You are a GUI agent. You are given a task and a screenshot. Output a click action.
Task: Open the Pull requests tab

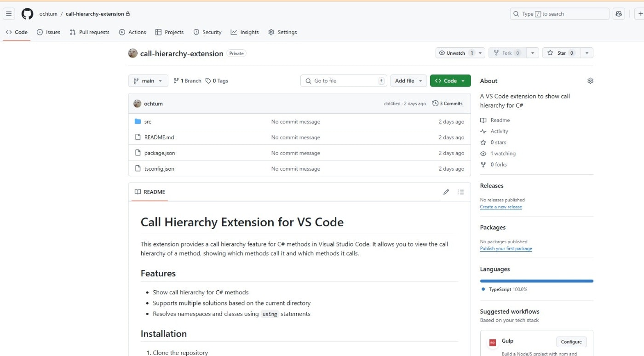tap(90, 32)
